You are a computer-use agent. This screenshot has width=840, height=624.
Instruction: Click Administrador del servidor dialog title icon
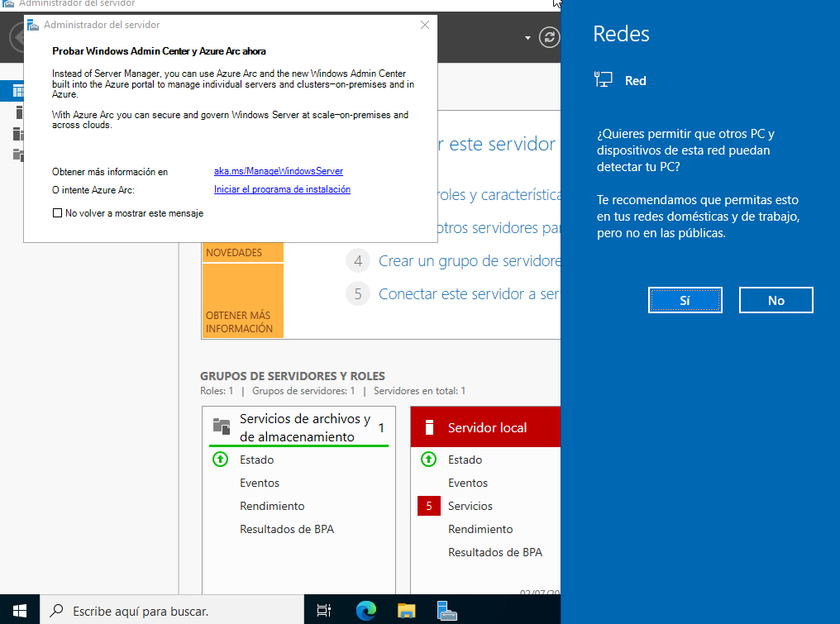(33, 25)
